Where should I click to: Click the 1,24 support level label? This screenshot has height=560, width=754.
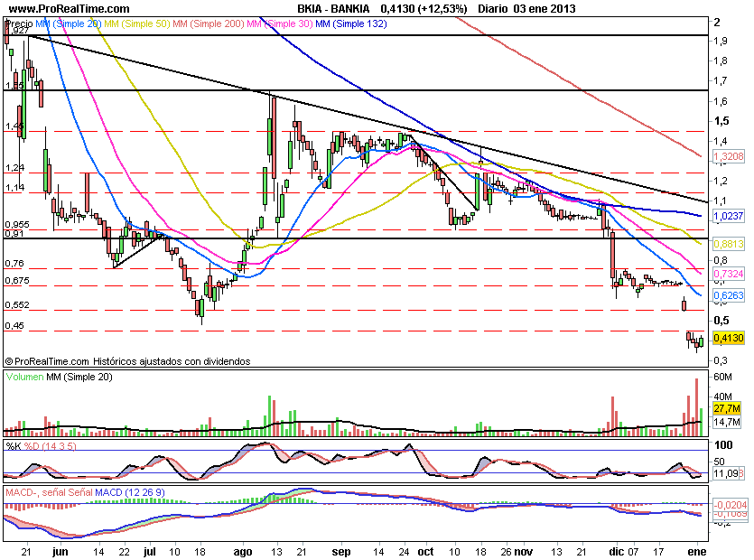click(14, 167)
